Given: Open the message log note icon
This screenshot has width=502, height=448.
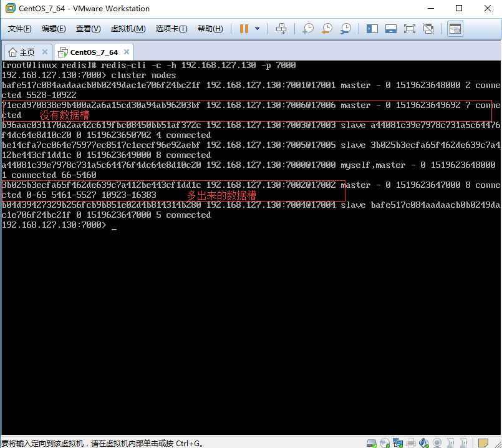Looking at the screenshot, I should click(483, 443).
